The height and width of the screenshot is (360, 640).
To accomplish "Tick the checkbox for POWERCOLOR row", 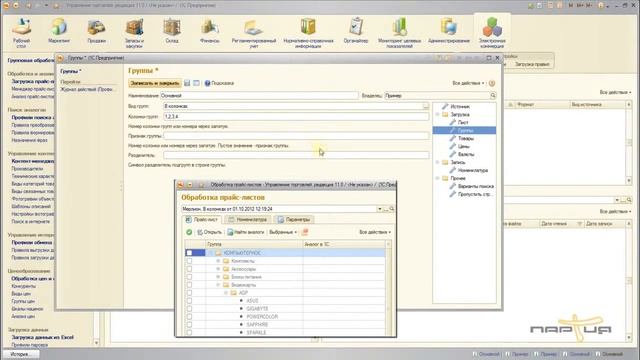I will coord(189,316).
